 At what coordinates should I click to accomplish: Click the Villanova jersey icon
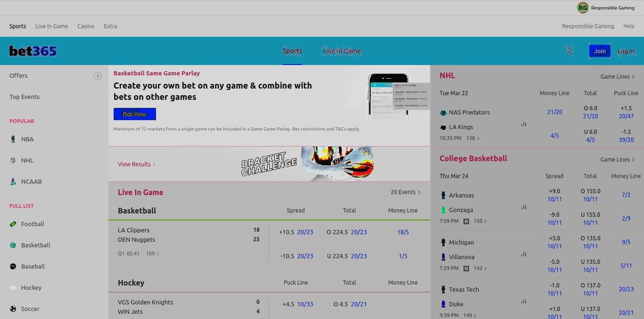(443, 257)
